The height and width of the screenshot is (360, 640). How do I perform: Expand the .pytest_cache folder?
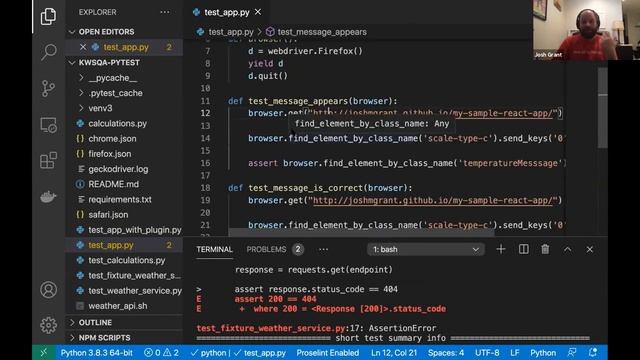pos(124,93)
